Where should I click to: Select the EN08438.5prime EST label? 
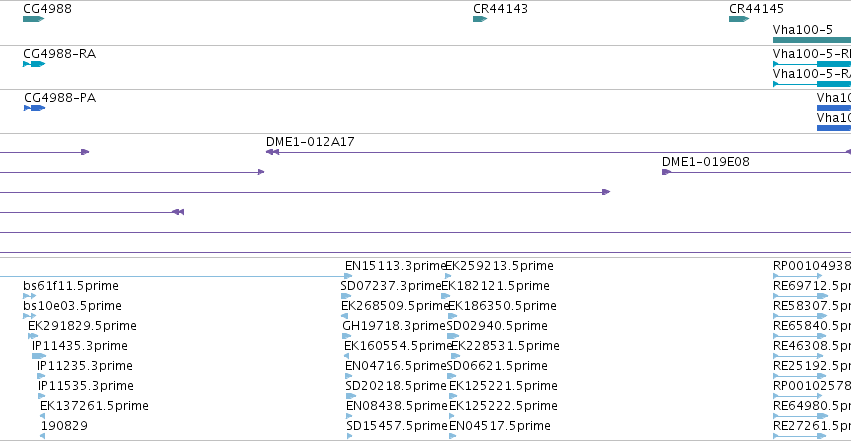pos(397,406)
